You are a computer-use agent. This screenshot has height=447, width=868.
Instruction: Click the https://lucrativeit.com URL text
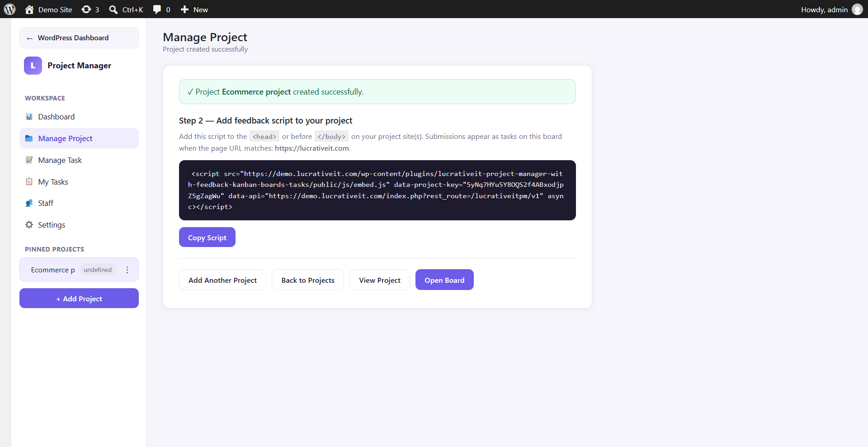(312, 148)
